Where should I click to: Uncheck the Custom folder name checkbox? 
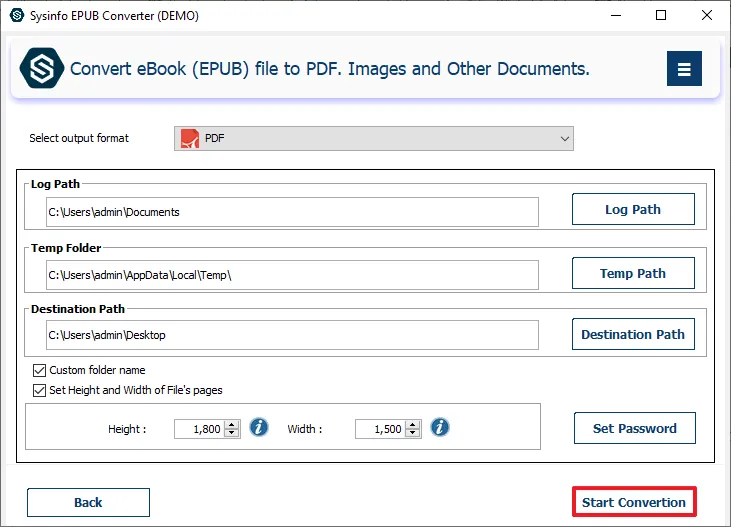click(39, 370)
